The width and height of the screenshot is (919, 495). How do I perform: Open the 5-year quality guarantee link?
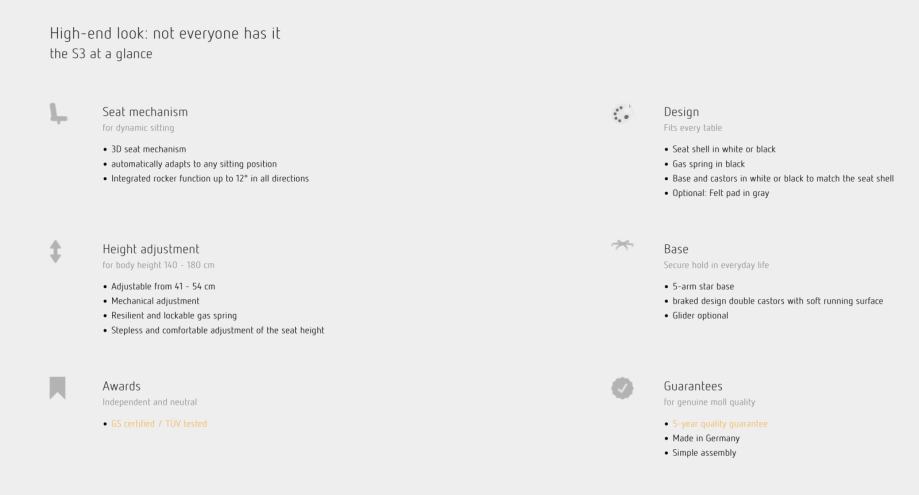[719, 424]
